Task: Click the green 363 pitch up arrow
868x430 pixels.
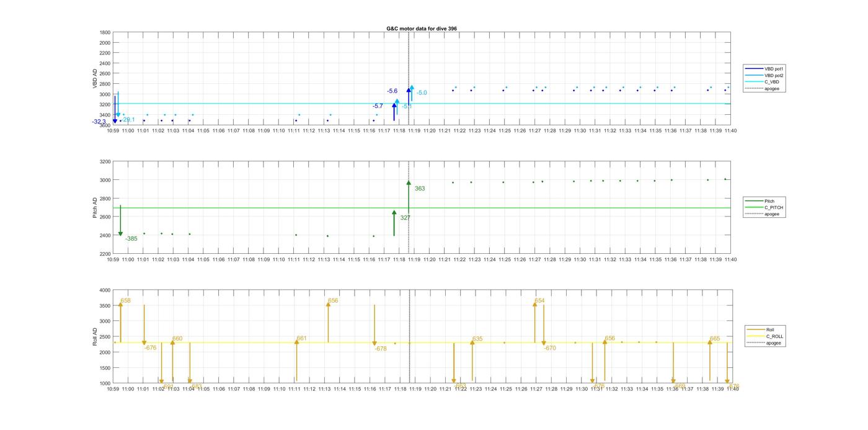Action: [x=409, y=195]
